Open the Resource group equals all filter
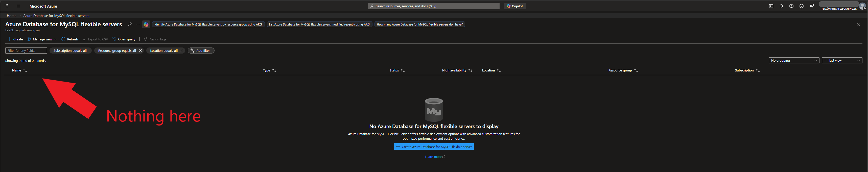868x172 pixels. (x=117, y=51)
